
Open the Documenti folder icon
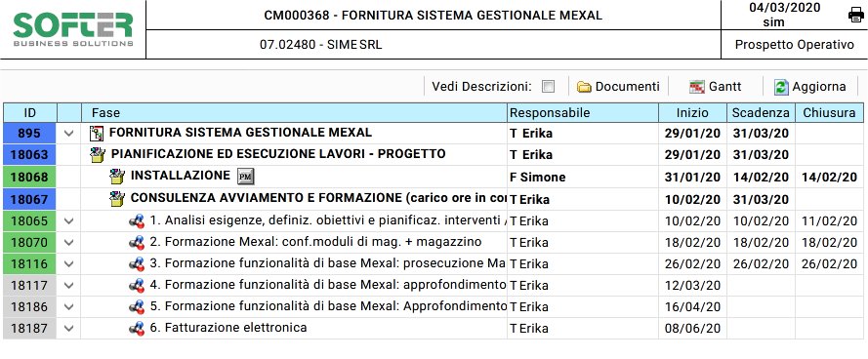point(584,87)
